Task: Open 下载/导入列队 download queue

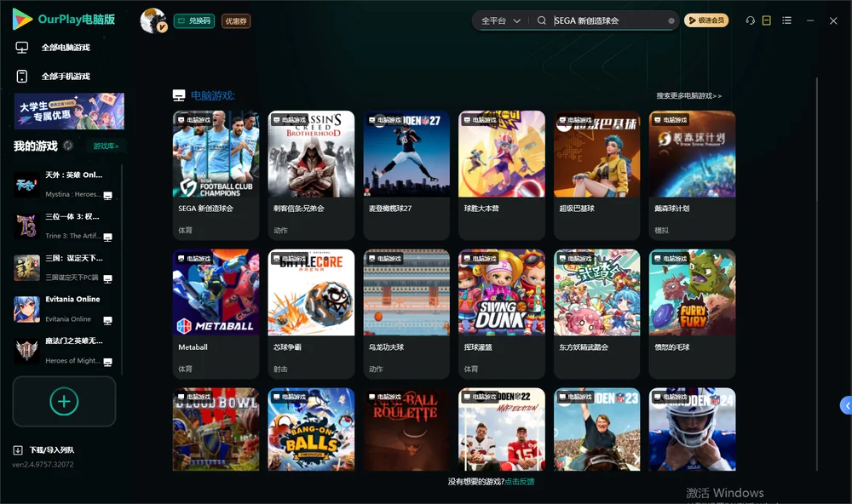Action: coord(44,450)
